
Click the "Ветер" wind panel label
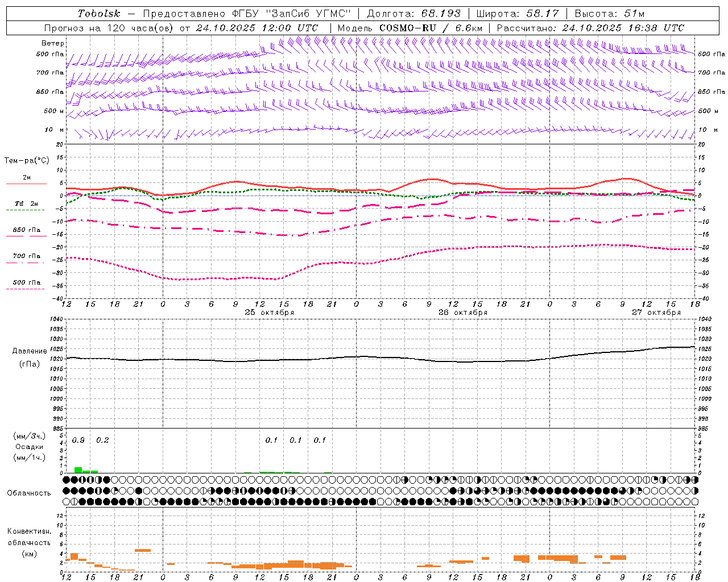point(53,43)
